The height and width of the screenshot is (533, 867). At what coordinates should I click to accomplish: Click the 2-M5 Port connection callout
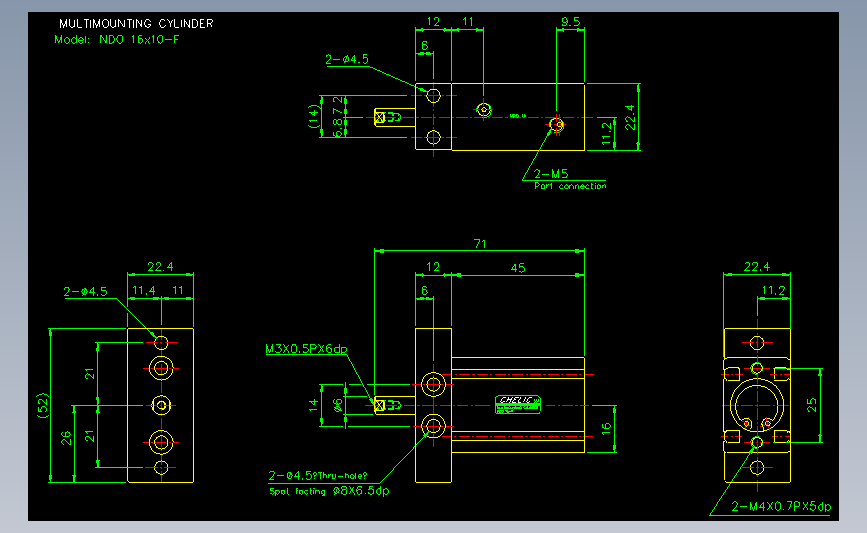[x=570, y=180]
